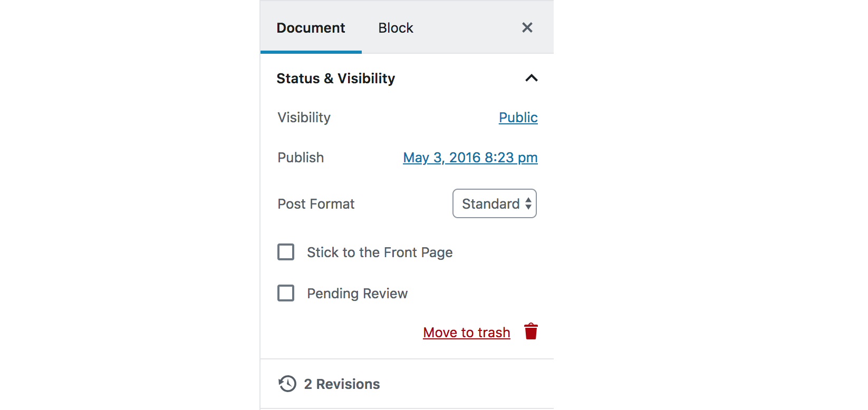Click the Post Format label

point(316,204)
